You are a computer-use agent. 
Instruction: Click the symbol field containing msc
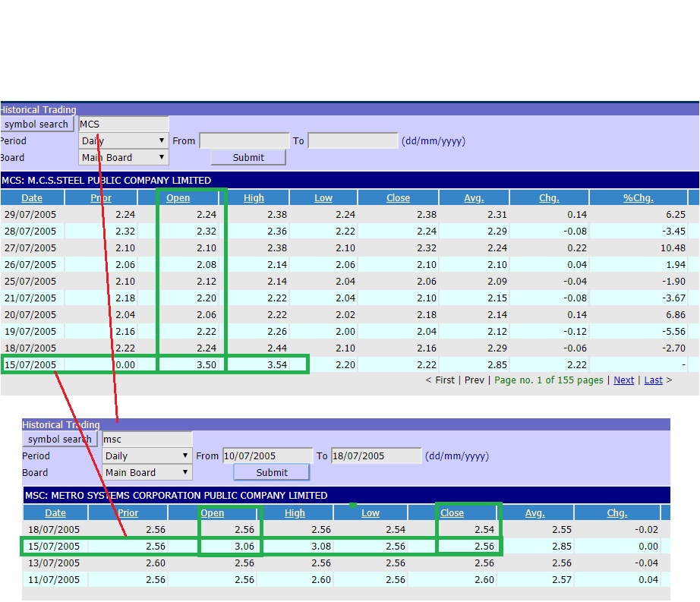tap(147, 439)
